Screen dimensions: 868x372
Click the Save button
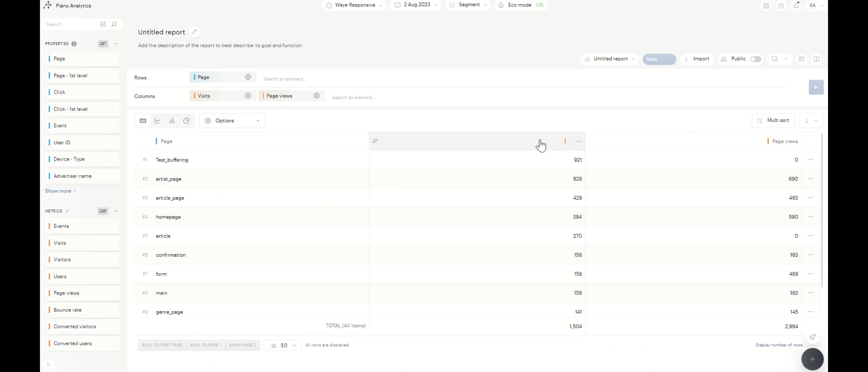click(652, 59)
